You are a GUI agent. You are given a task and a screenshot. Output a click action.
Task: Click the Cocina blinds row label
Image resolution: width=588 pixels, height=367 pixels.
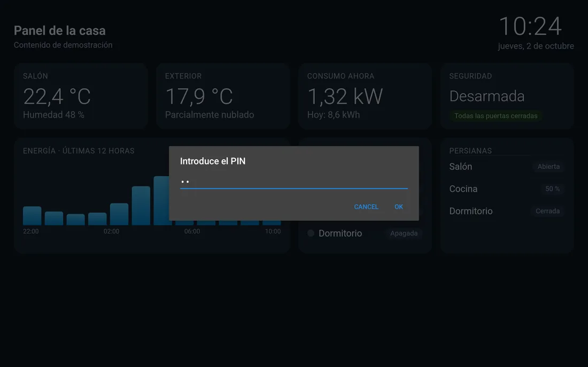(x=463, y=189)
